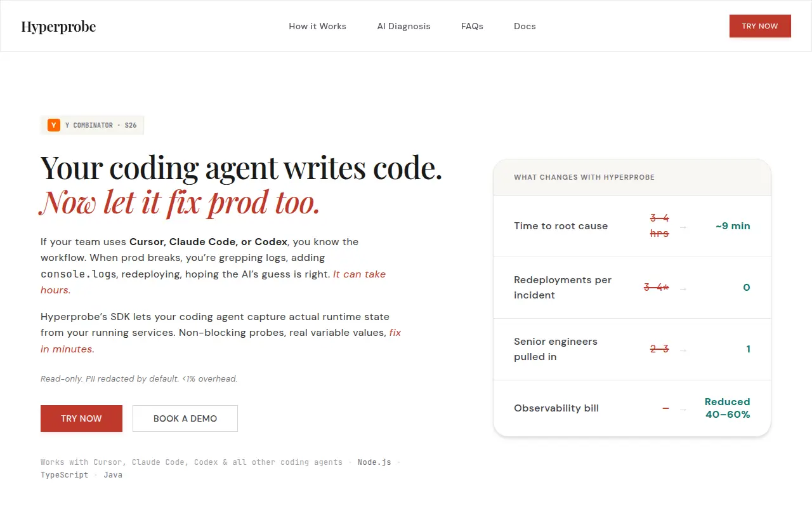Image resolution: width=812 pixels, height=508 pixels.
Task: Click the red TRY NOW hero button
Action: [81, 418]
